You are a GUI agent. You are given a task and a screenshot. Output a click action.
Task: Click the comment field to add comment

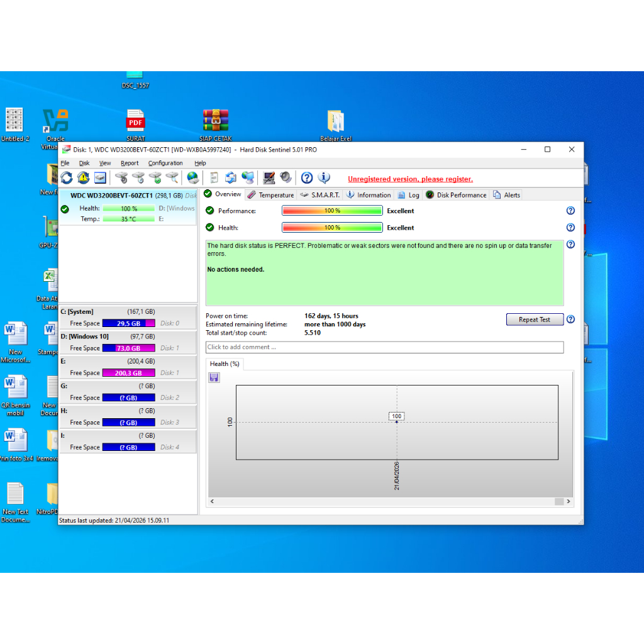[384, 347]
